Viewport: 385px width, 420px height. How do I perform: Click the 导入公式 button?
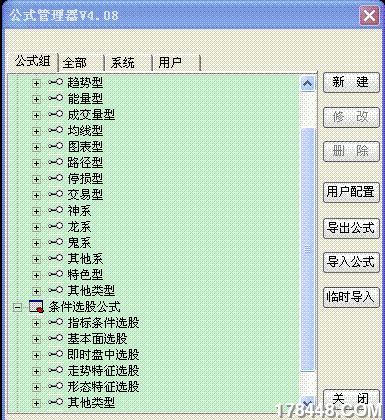click(x=351, y=262)
